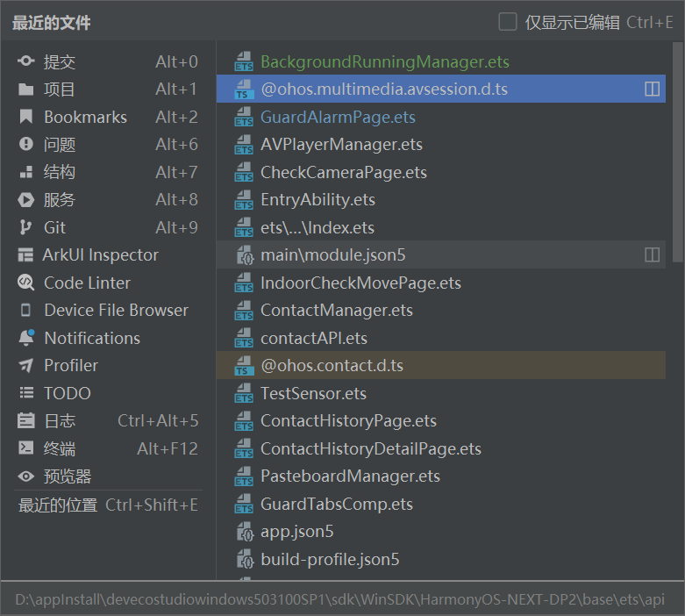Viewport: 685px width, 616px height.
Task: Open 最近的位置 recent locations
Action: [108, 505]
